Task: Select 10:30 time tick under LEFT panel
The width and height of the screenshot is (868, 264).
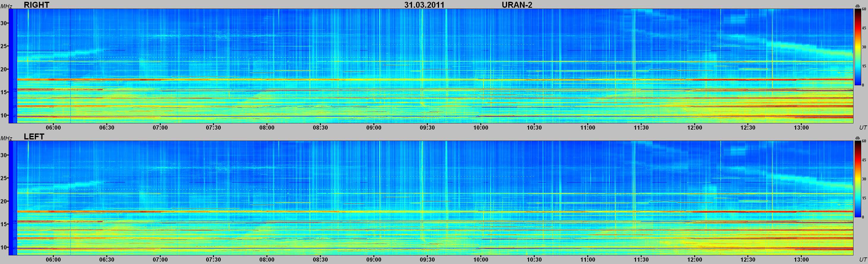Action: pos(534,259)
